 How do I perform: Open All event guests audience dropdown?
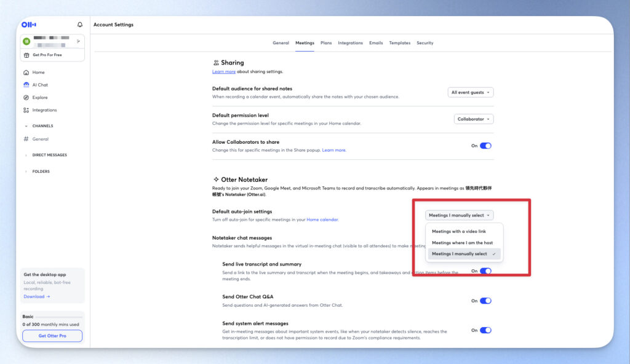[471, 92]
